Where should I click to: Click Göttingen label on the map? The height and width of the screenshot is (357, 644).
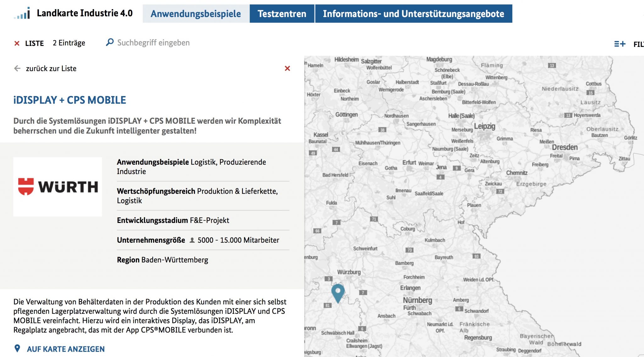[x=347, y=115]
